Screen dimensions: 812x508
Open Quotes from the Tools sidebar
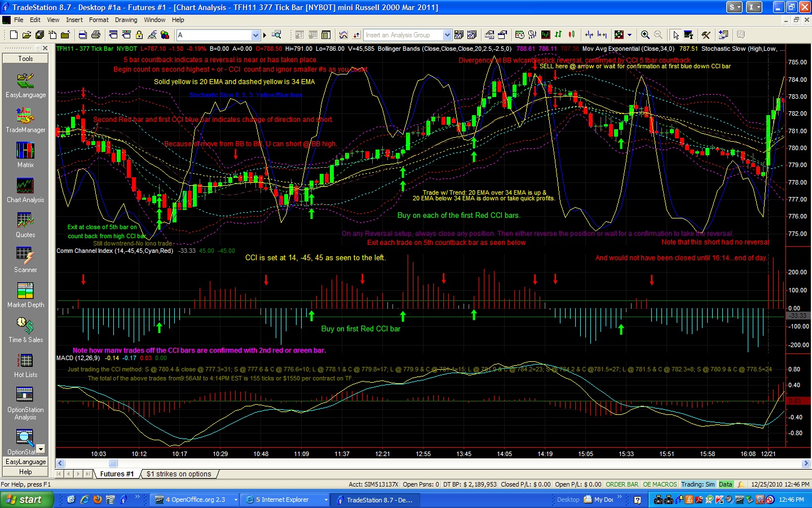25,225
